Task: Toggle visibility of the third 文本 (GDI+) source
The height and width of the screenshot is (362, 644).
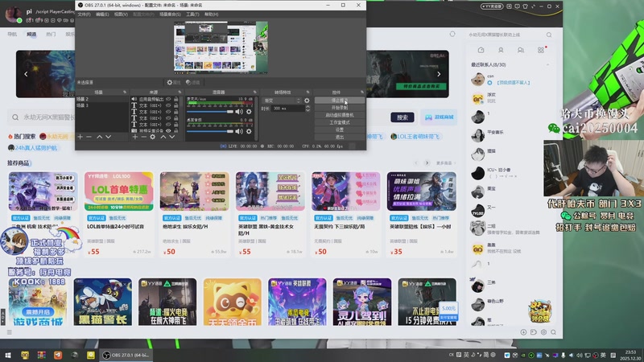Action: (168, 118)
